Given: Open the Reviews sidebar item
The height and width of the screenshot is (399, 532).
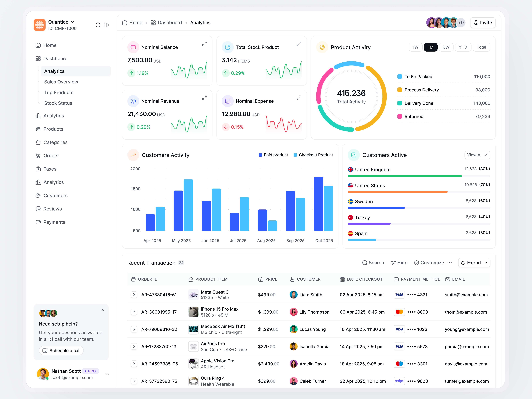Looking at the screenshot, I should tap(52, 209).
